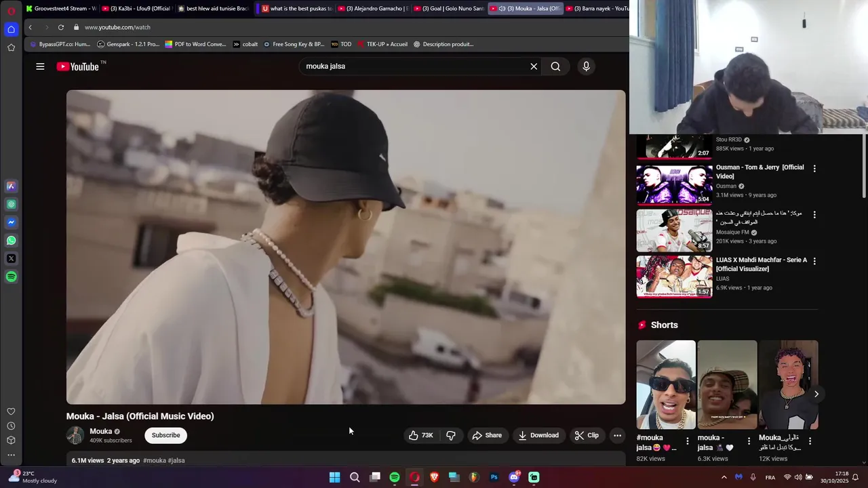Image resolution: width=868 pixels, height=488 pixels.
Task: Open the BypassGPT.co bookmark
Action: point(60,44)
